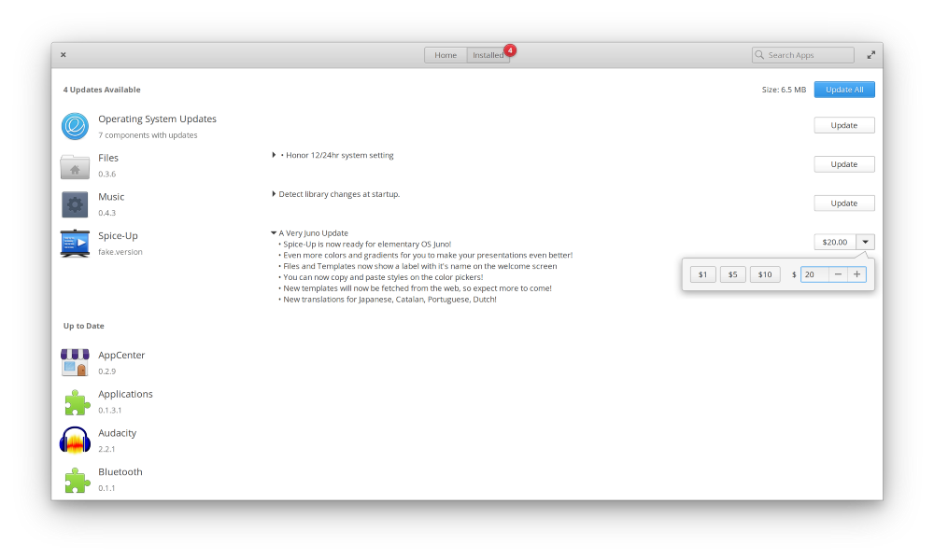
Task: Click the Files folder icon
Action: [x=75, y=166]
